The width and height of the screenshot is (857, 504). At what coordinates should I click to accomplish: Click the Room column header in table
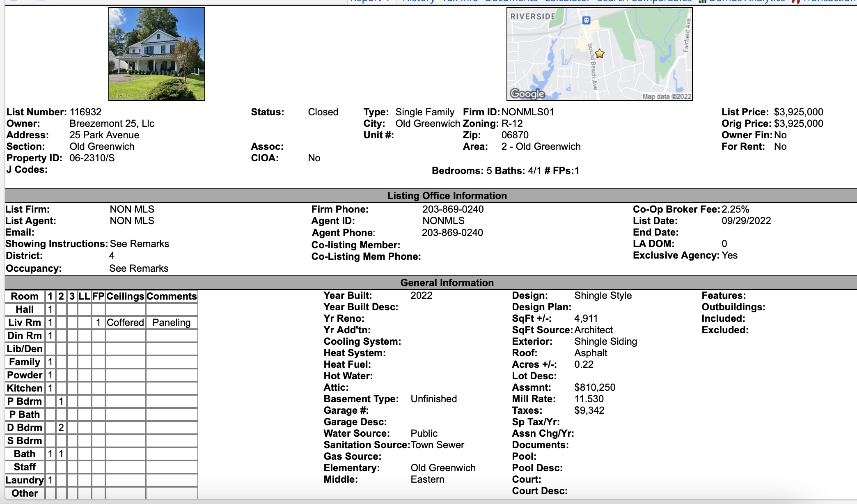pyautogui.click(x=25, y=296)
